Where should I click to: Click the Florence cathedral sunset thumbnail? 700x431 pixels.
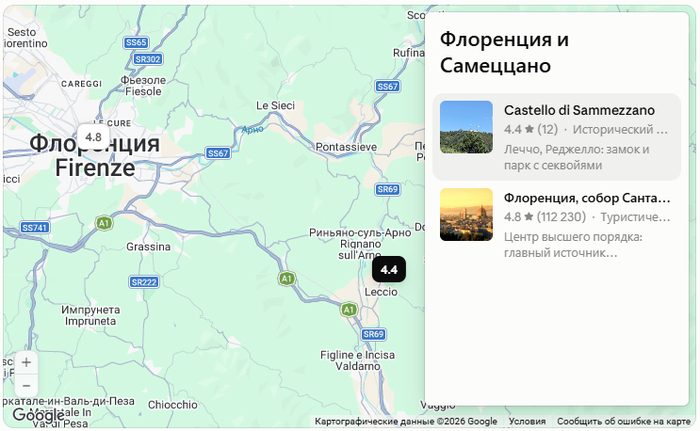(466, 215)
